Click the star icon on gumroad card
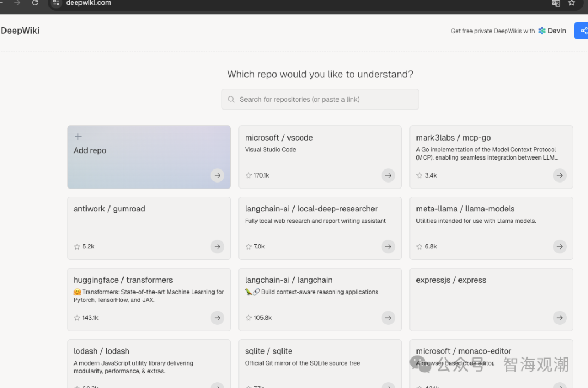The image size is (588, 388). pyautogui.click(x=77, y=246)
